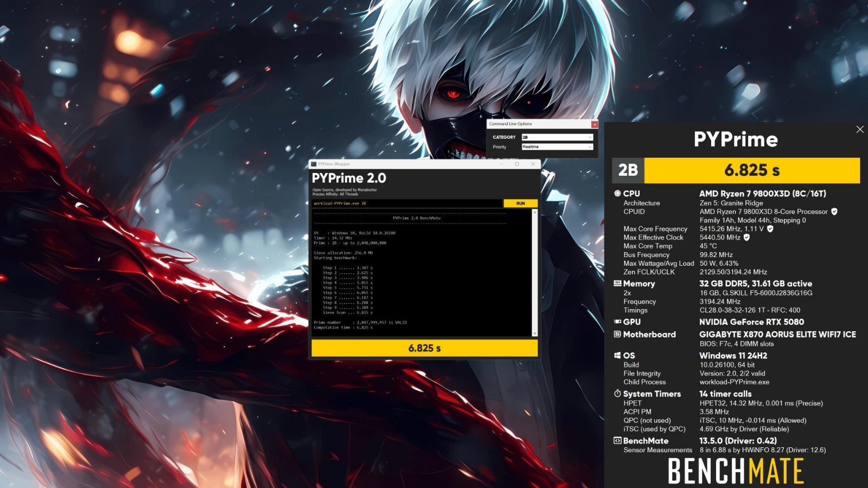
Task: Click the 13.5.0 (Driver: 0.42) BenchMate version
Action: pos(738,441)
